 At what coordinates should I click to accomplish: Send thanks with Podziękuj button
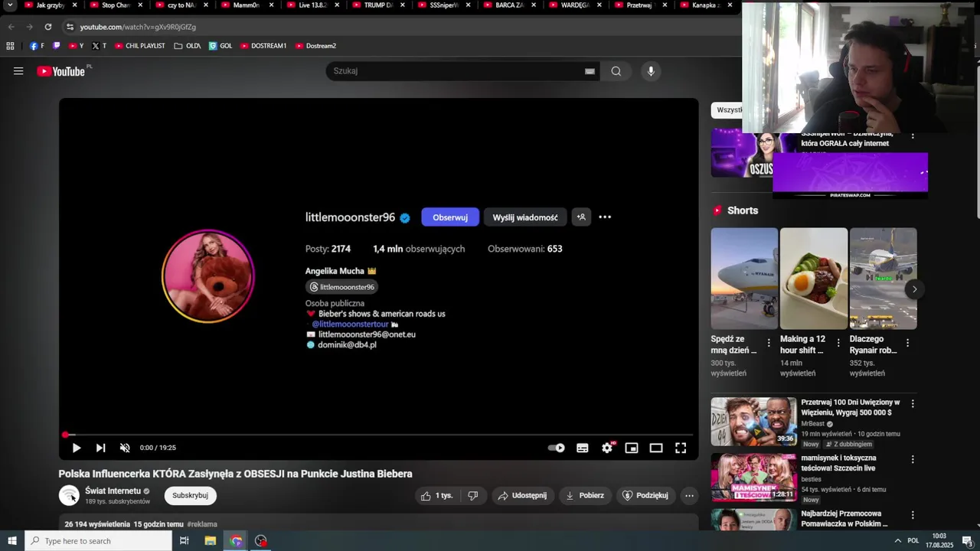pyautogui.click(x=645, y=495)
